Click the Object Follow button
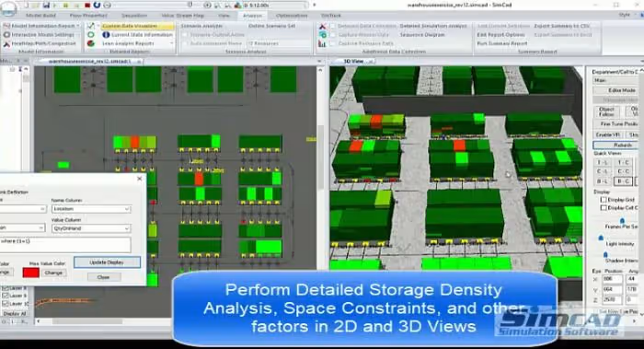Screen dimensions: 644x349 point(606,111)
